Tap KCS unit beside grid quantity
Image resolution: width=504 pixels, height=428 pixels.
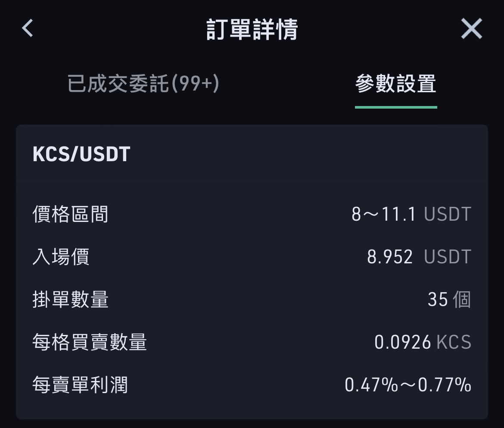coord(454,342)
